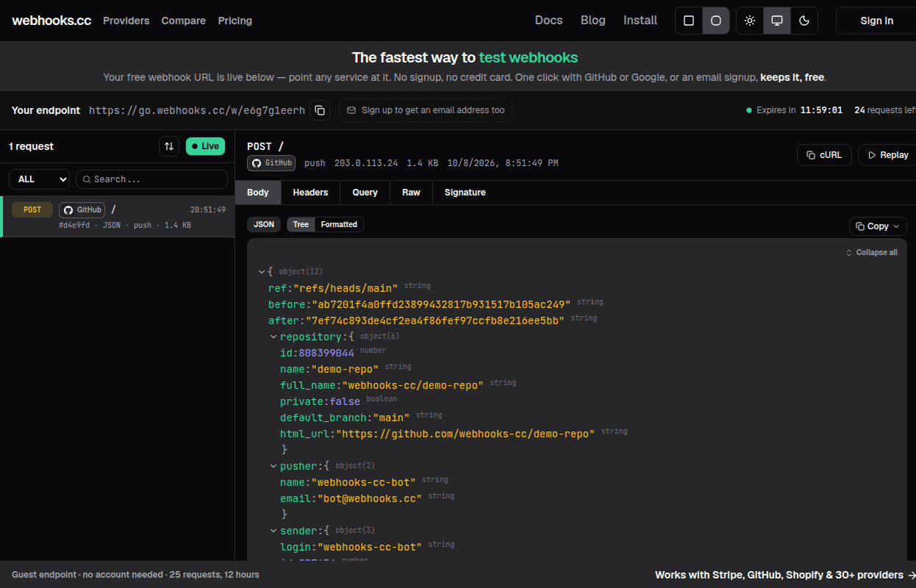The width and height of the screenshot is (916, 588).
Task: Click the mail icon in sign up prompt
Action: click(351, 110)
